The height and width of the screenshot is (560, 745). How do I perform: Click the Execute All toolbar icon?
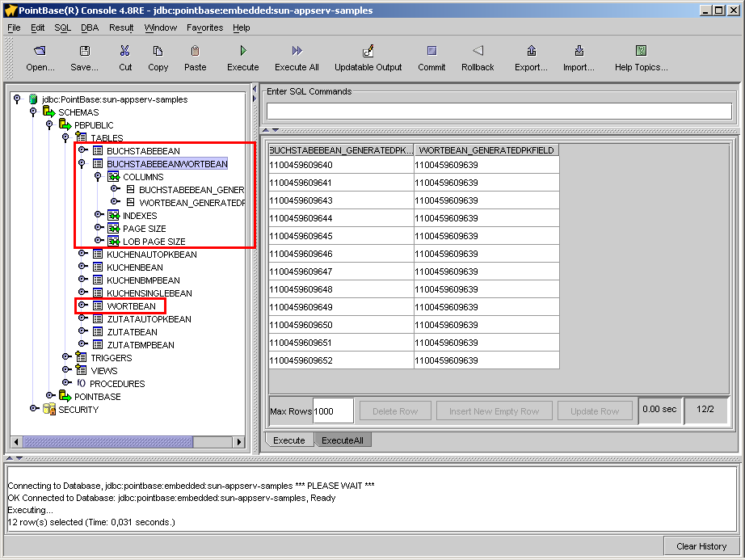coord(297,51)
